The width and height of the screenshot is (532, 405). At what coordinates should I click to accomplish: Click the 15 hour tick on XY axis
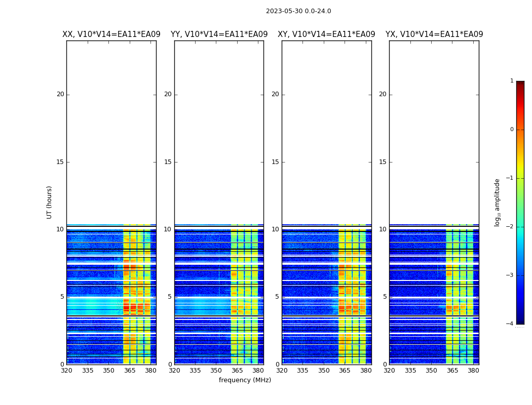tap(275, 162)
